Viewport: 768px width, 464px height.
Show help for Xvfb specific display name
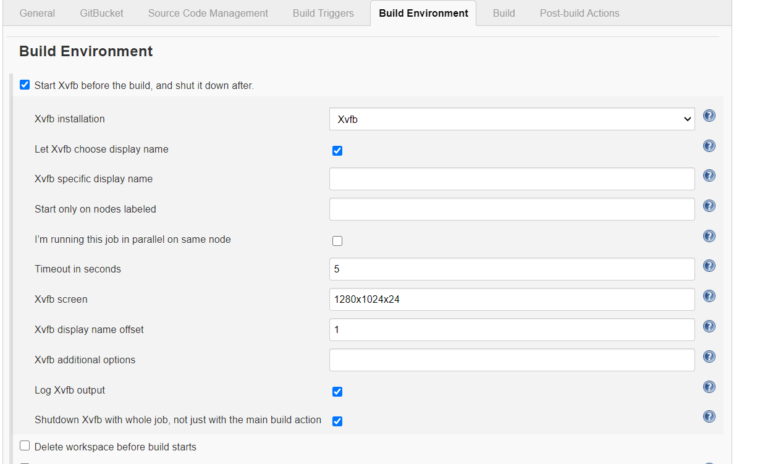[x=709, y=176]
